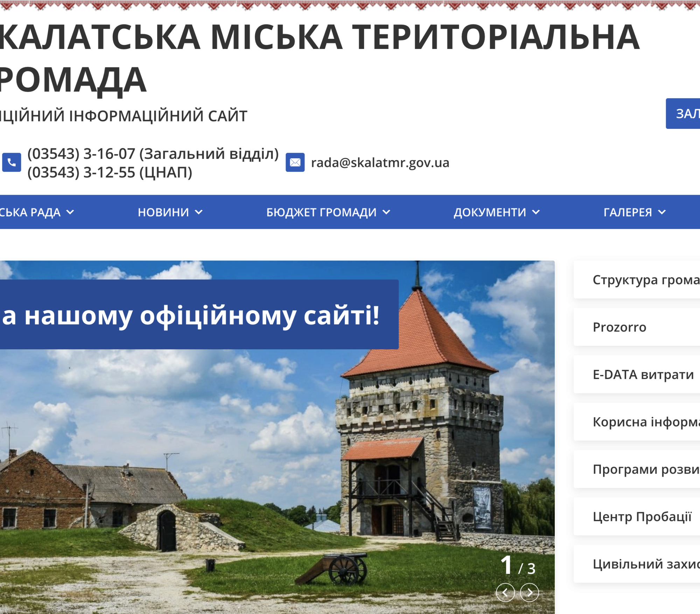Viewport: 700px width, 614px height.
Task: Open the E-DATA витрати sidebar link
Action: [x=637, y=374]
